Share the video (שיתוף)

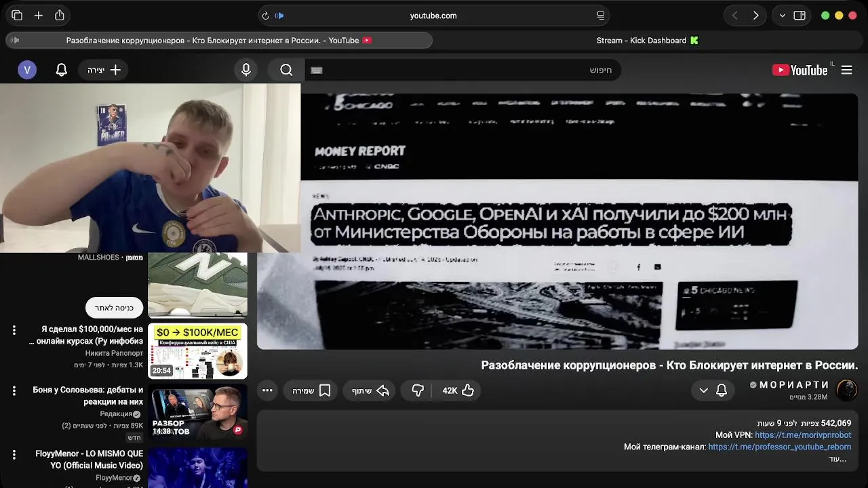[370, 390]
